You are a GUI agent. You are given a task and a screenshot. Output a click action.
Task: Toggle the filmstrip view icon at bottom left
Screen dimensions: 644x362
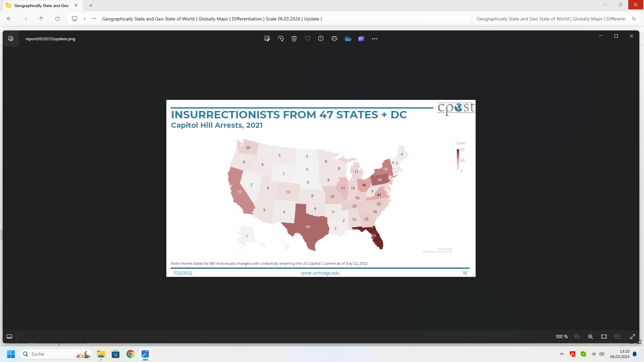coord(9,337)
